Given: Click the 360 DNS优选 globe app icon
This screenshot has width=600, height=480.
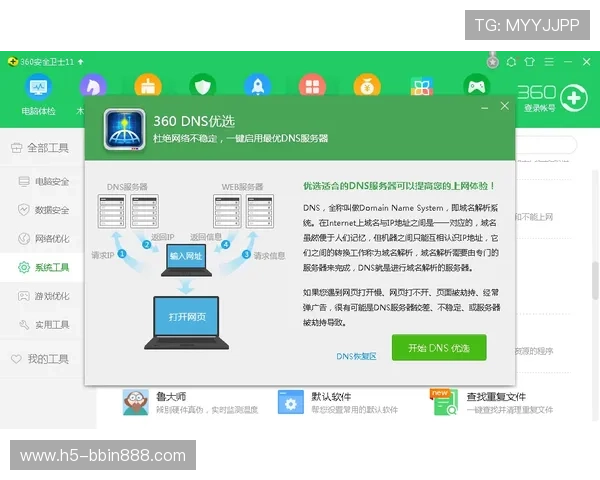Looking at the screenshot, I should click(x=125, y=129).
